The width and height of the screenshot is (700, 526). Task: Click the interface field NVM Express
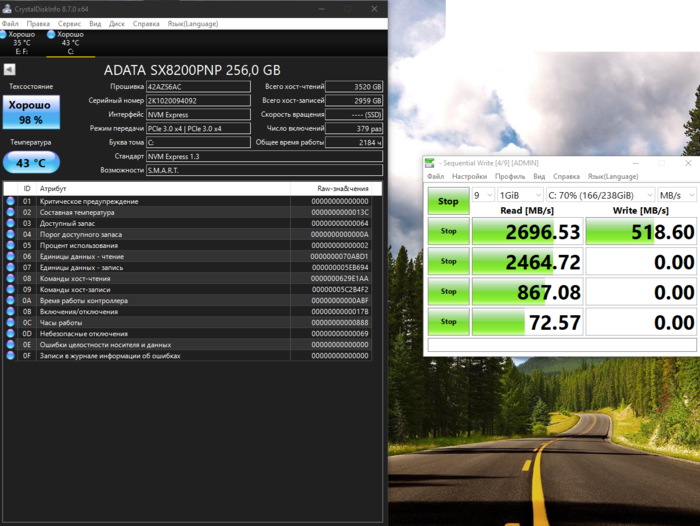click(198, 114)
